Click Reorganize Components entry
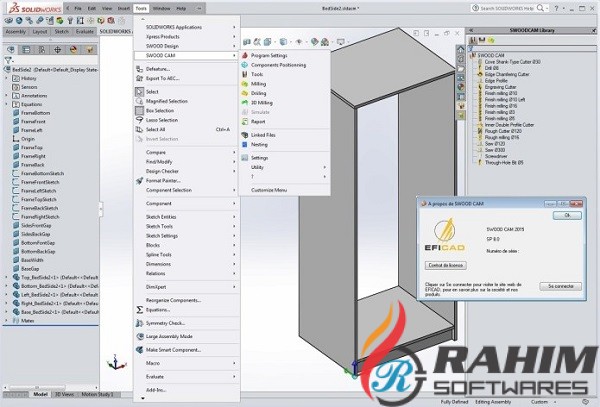 (x=173, y=300)
